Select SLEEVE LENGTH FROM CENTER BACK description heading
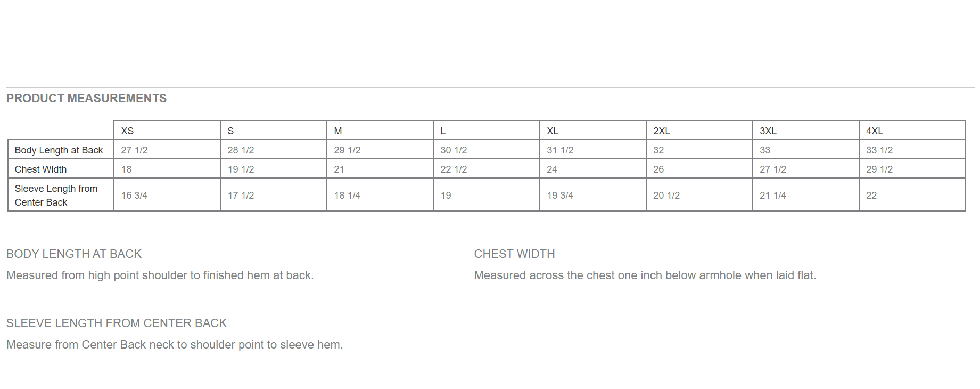The image size is (980, 389). click(117, 323)
